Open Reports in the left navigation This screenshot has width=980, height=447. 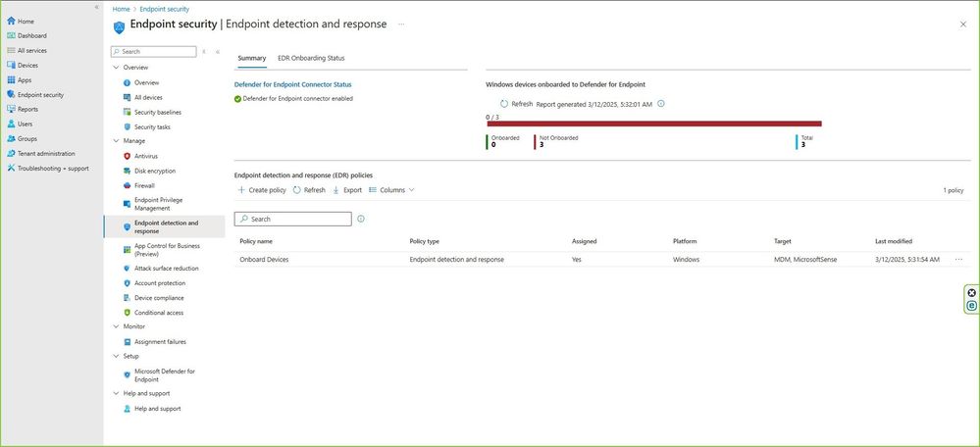23,109
